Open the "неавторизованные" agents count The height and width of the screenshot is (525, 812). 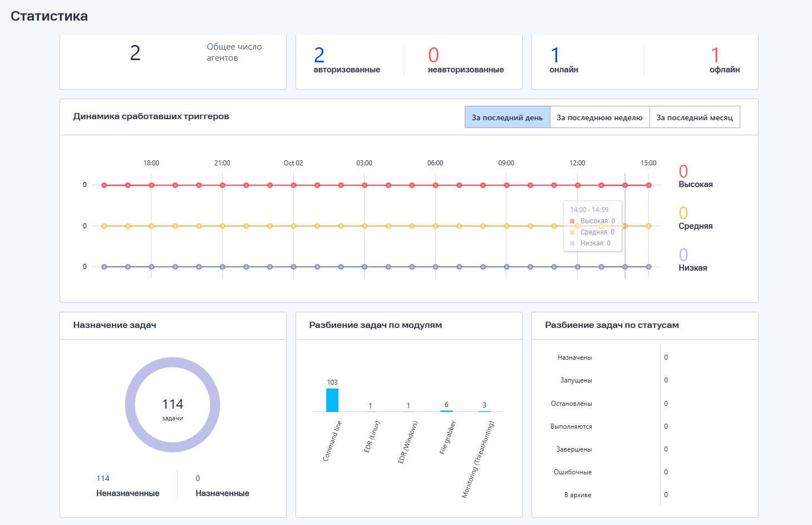(x=465, y=61)
